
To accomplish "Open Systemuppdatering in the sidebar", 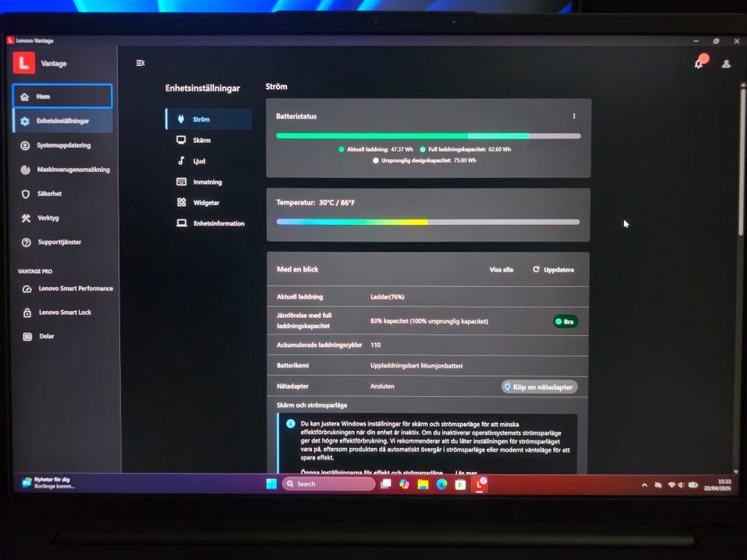I will click(x=62, y=145).
